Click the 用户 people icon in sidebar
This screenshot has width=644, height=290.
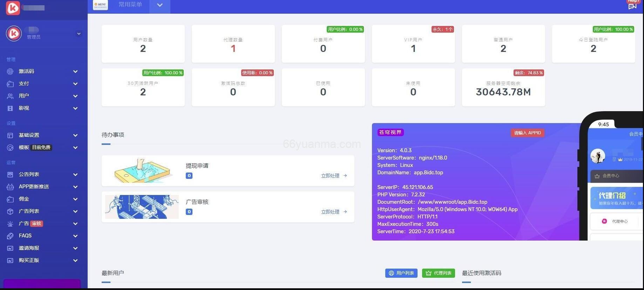[10, 96]
